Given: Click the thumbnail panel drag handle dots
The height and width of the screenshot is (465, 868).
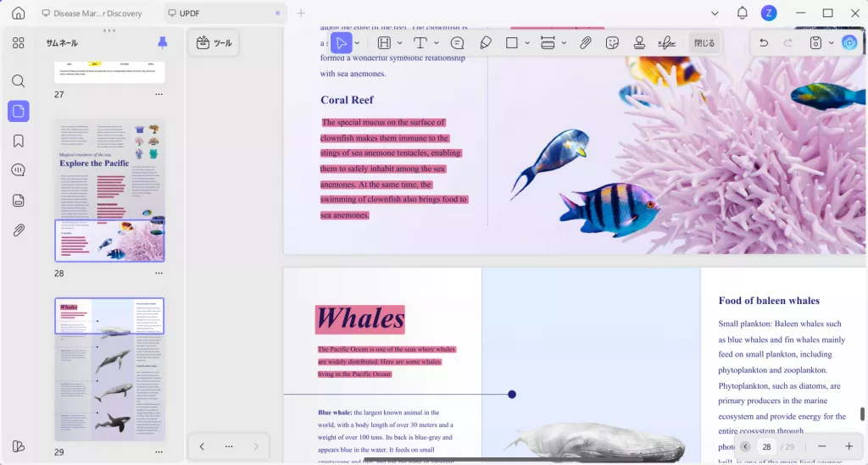Looking at the screenshot, I should coord(109,30).
